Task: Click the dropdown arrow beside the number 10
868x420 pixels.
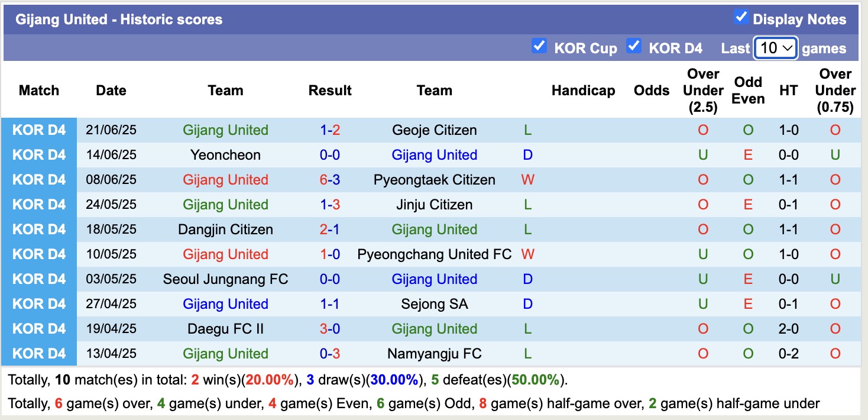Action: pos(788,47)
